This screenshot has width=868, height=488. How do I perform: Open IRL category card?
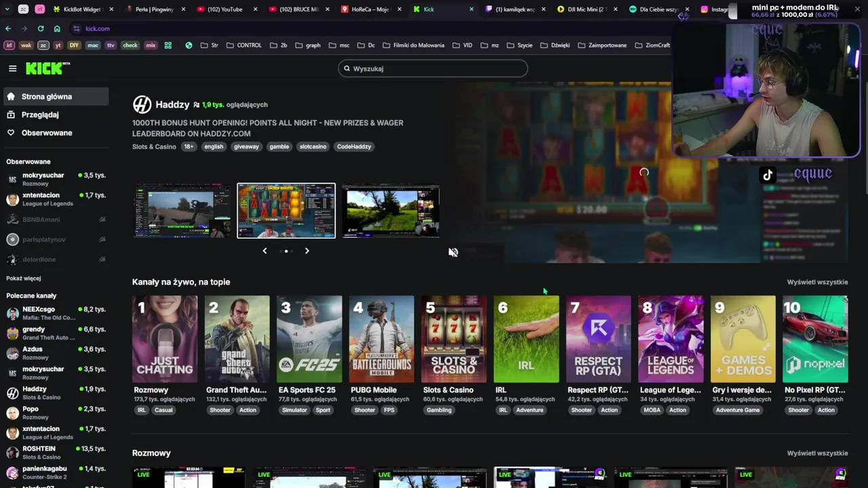click(526, 339)
